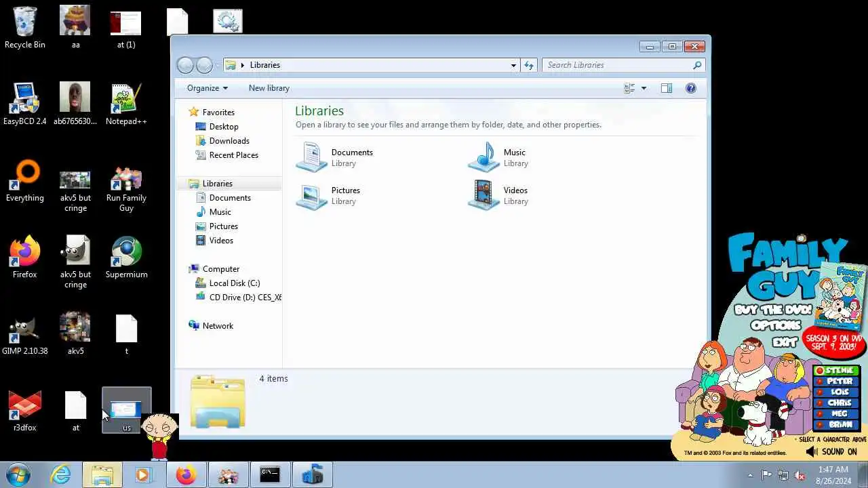Select the 'us' desktop icon
The width and height of the screenshot is (868, 488).
click(x=126, y=410)
